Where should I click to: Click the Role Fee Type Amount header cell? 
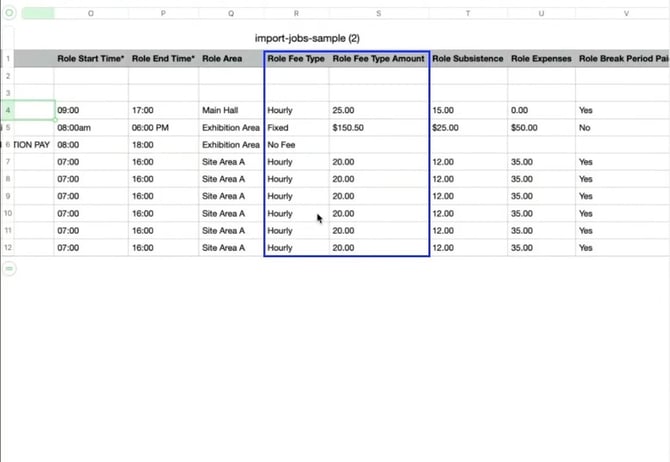point(379,59)
